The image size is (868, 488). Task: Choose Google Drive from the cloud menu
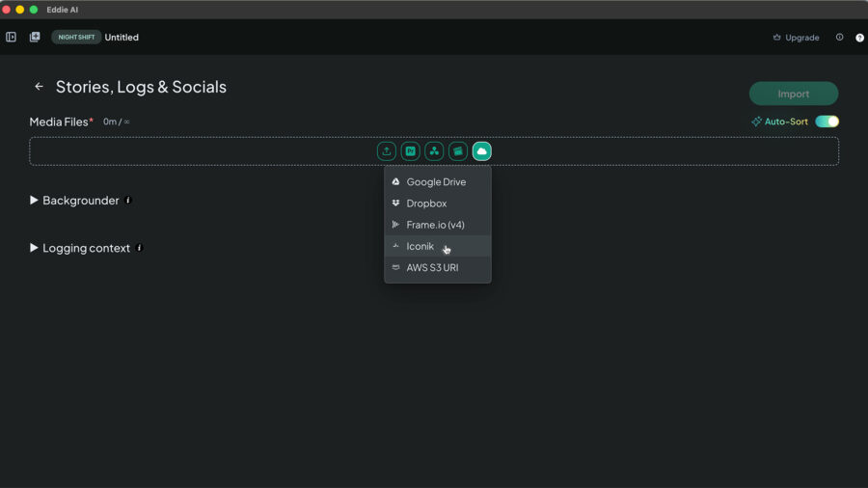pos(437,181)
